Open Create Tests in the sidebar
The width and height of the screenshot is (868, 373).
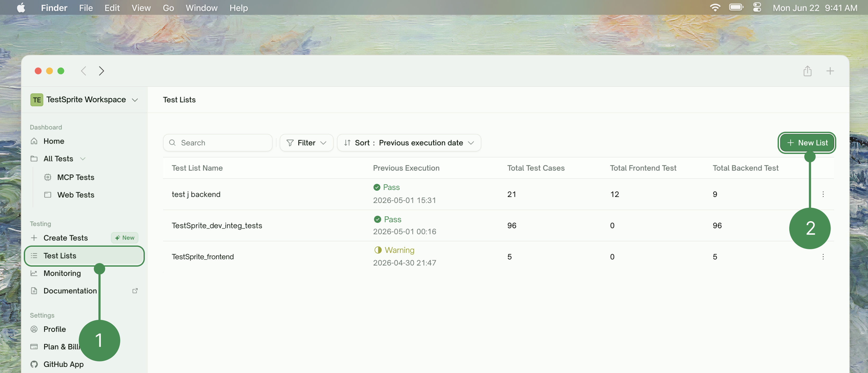click(65, 238)
